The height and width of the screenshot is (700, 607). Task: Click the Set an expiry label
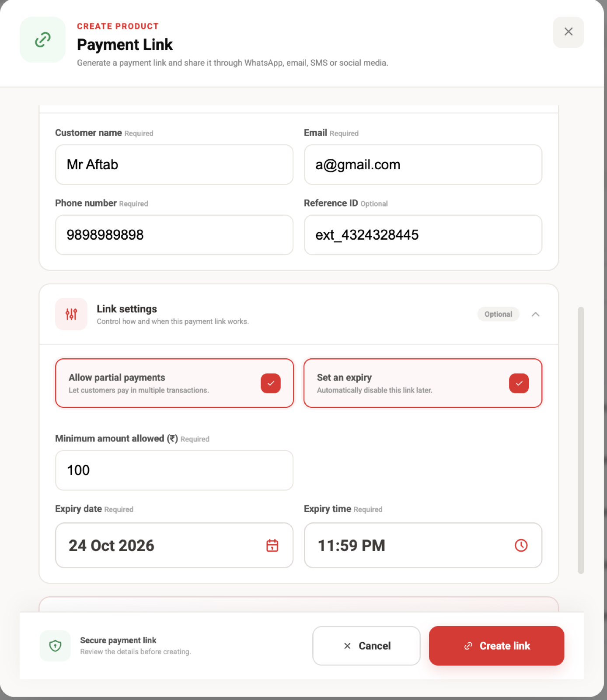(344, 377)
